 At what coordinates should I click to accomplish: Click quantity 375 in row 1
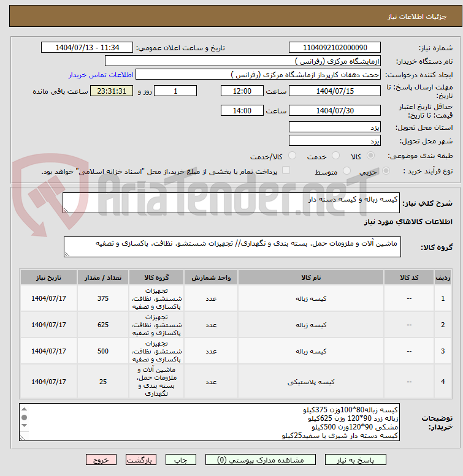(x=102, y=298)
